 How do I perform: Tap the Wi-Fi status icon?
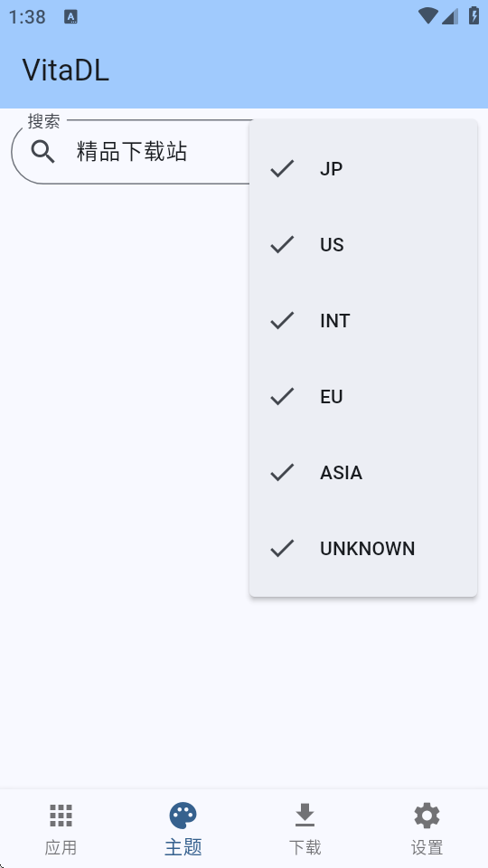(427, 16)
